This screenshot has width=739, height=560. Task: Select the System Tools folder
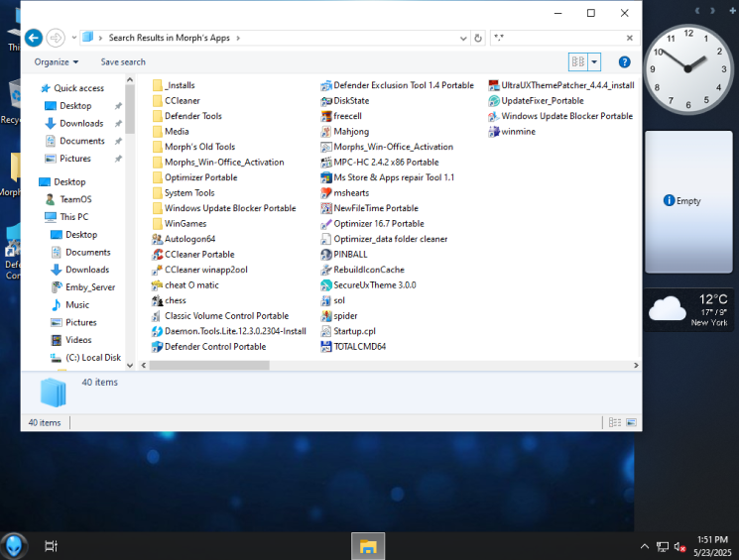coord(184,192)
